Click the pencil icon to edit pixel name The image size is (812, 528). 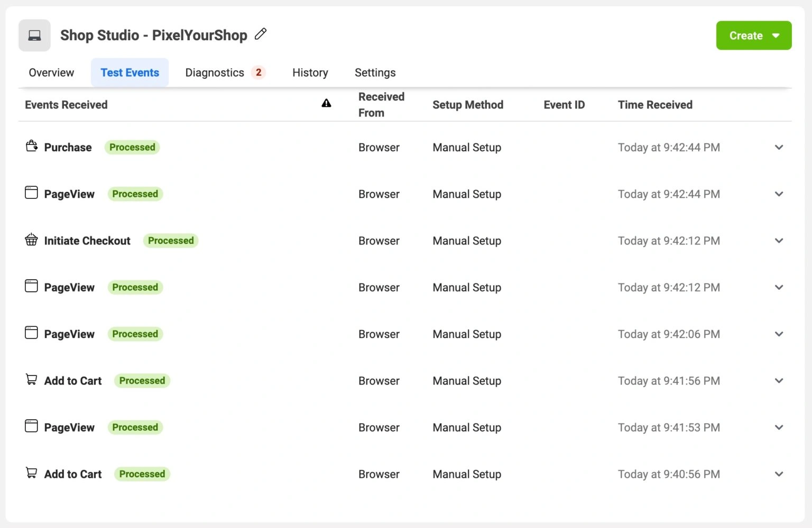261,34
